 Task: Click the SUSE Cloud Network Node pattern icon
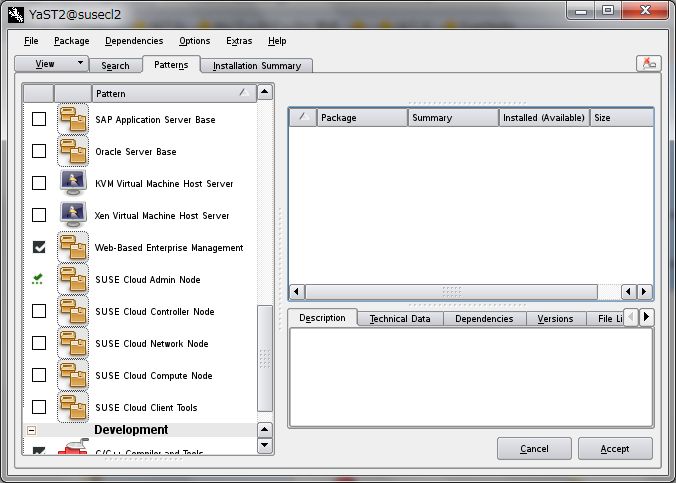pyautogui.click(x=73, y=343)
